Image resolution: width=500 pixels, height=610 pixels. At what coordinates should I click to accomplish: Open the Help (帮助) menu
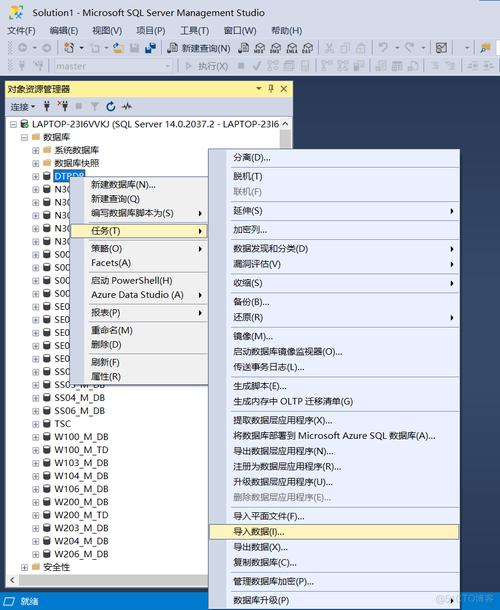[286, 31]
